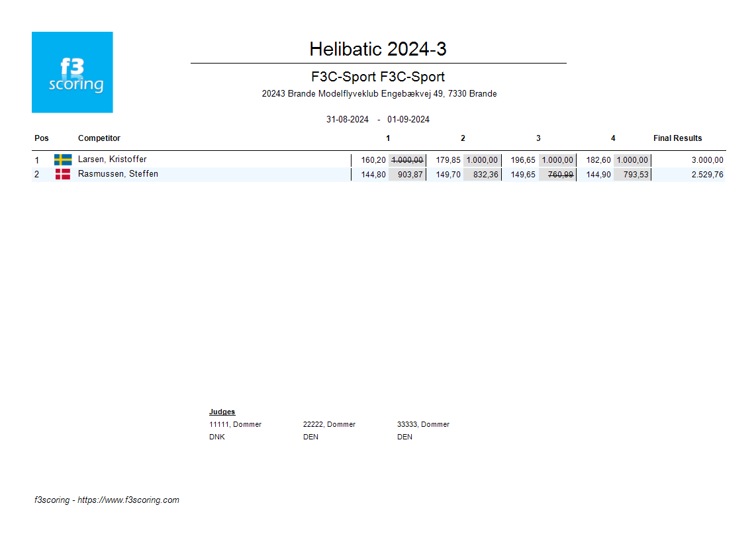Click the F3C-Sport F3C-Sport subtitle
The height and width of the screenshot is (538, 756).
pyautogui.click(x=378, y=77)
